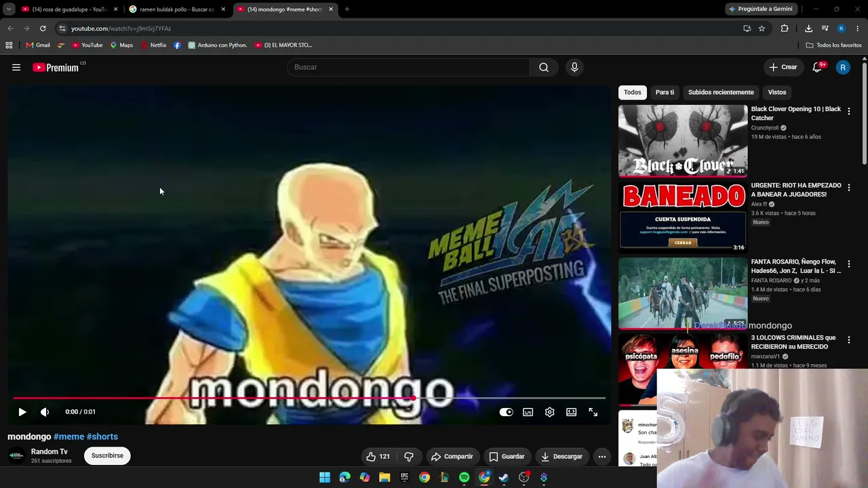Screen dimensions: 868x488
Task: Subscribe to Random Tv with Suscribirse
Action: point(107,455)
